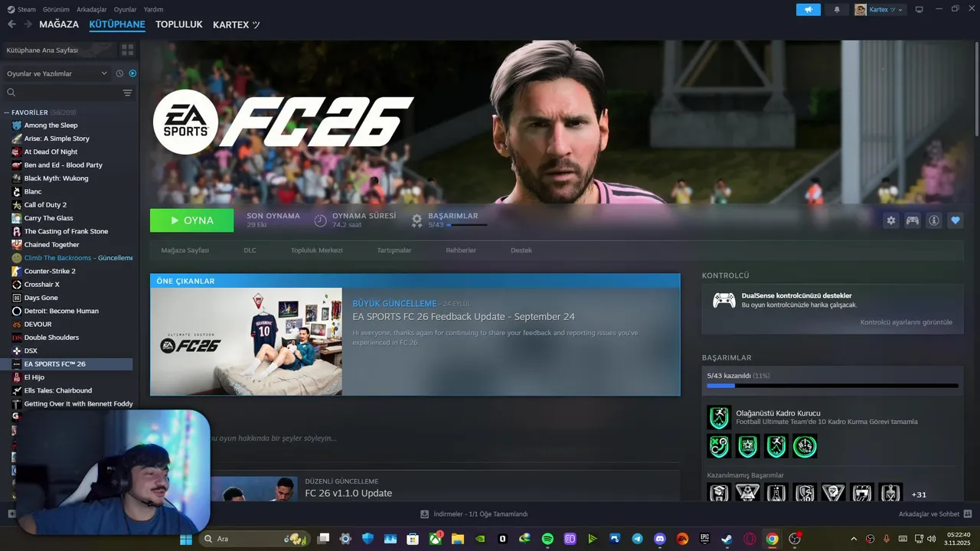Open Discord from taskbar

(660, 539)
